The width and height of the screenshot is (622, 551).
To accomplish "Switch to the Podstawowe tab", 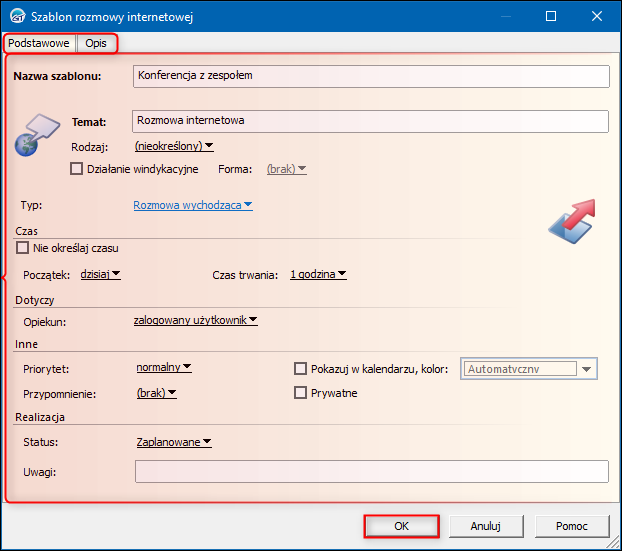I will tap(38, 43).
